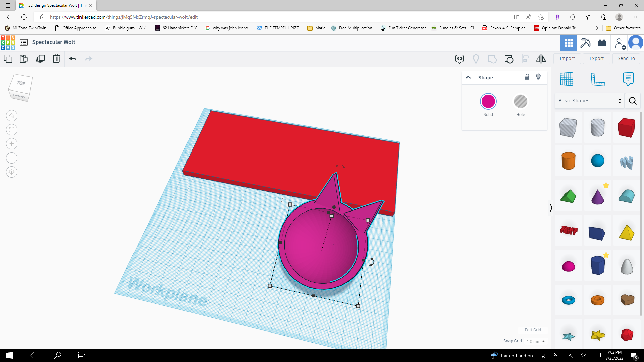Select the Notes (comment) tool icon

tap(628, 79)
